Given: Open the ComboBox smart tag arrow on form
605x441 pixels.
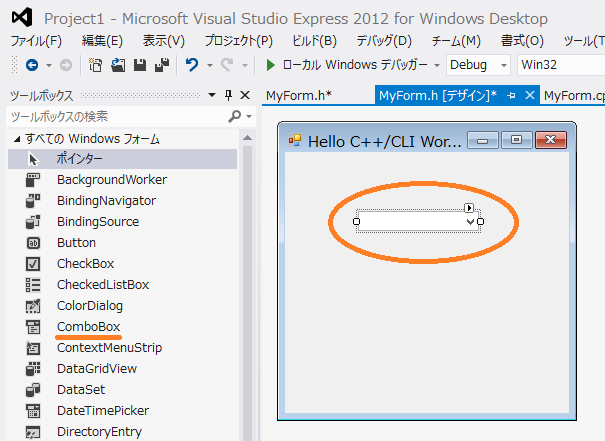Looking at the screenshot, I should pos(469,206).
